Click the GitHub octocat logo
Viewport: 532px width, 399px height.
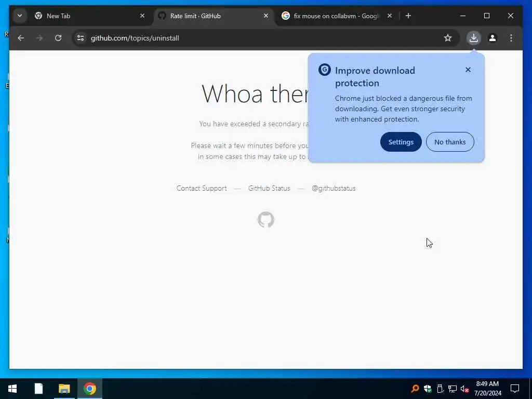pos(266,220)
